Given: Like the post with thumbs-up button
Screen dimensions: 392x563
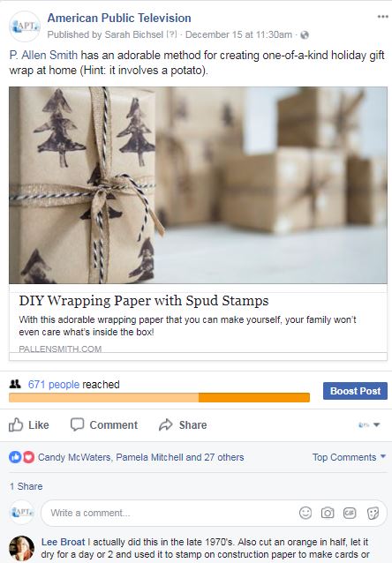Looking at the screenshot, I should (29, 424).
